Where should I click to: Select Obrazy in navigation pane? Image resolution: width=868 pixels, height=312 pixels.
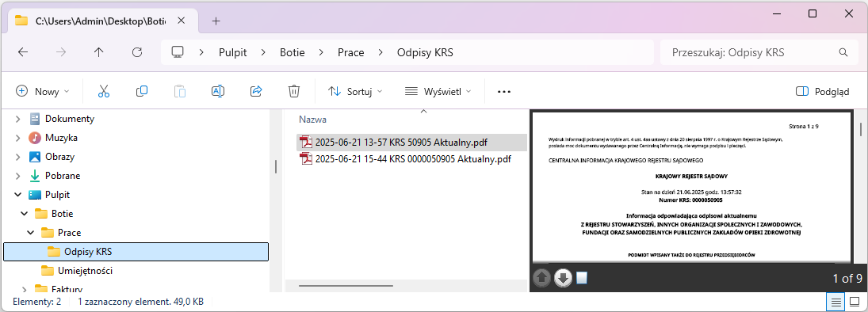[x=59, y=157]
